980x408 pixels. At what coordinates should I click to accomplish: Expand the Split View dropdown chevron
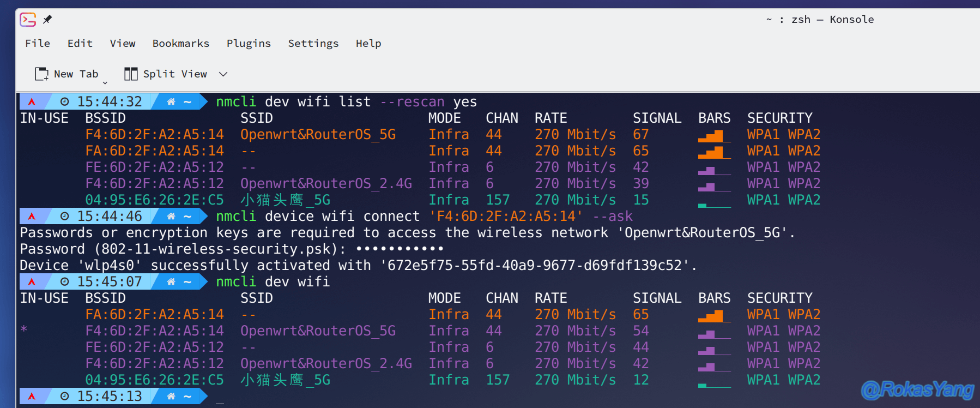point(223,74)
